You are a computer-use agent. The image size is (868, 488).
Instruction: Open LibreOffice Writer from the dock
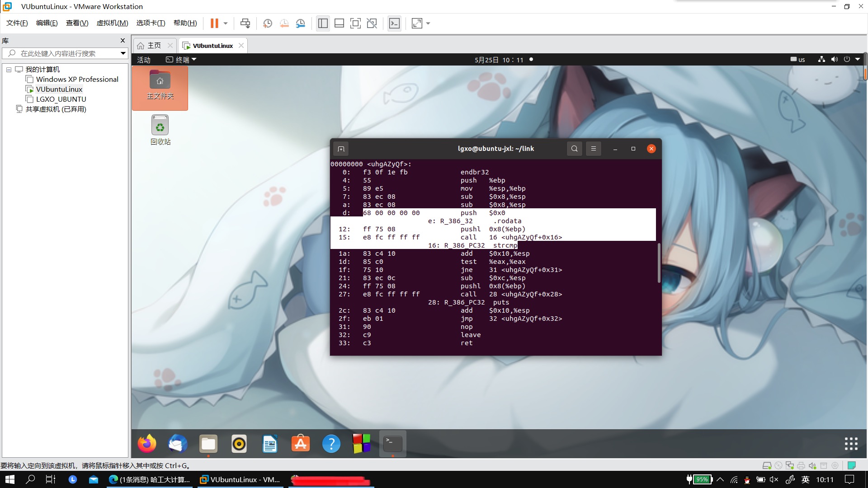pyautogui.click(x=270, y=444)
